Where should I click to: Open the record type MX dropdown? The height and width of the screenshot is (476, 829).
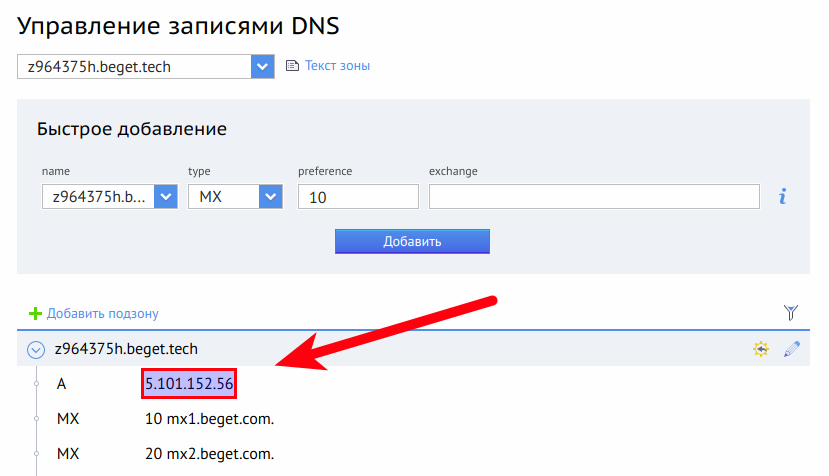click(271, 197)
